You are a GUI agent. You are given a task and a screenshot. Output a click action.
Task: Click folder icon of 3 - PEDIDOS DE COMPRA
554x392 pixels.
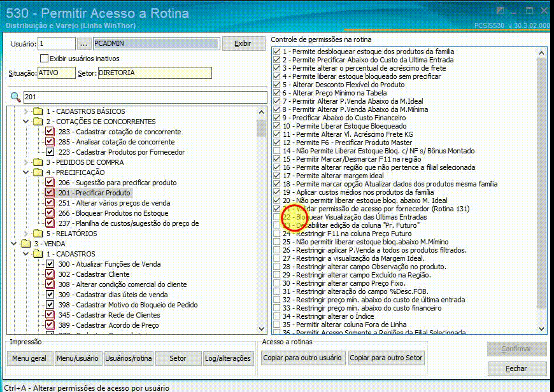coord(38,162)
